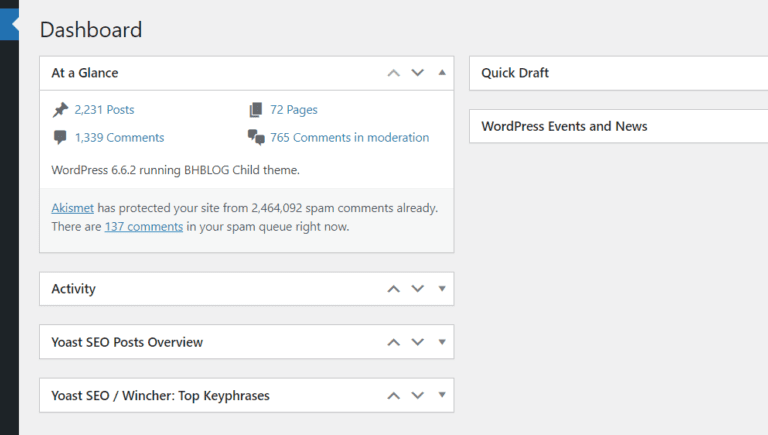The height and width of the screenshot is (435, 768).
Task: Expand the Activity panel
Action: point(442,289)
